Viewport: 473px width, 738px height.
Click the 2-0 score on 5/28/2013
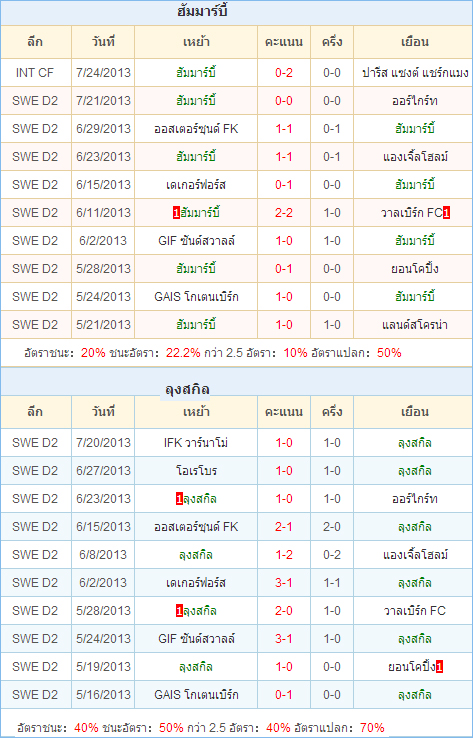[284, 611]
